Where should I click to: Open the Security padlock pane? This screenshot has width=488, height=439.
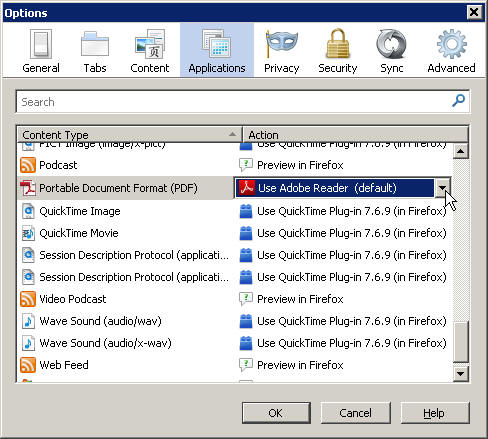[x=338, y=51]
